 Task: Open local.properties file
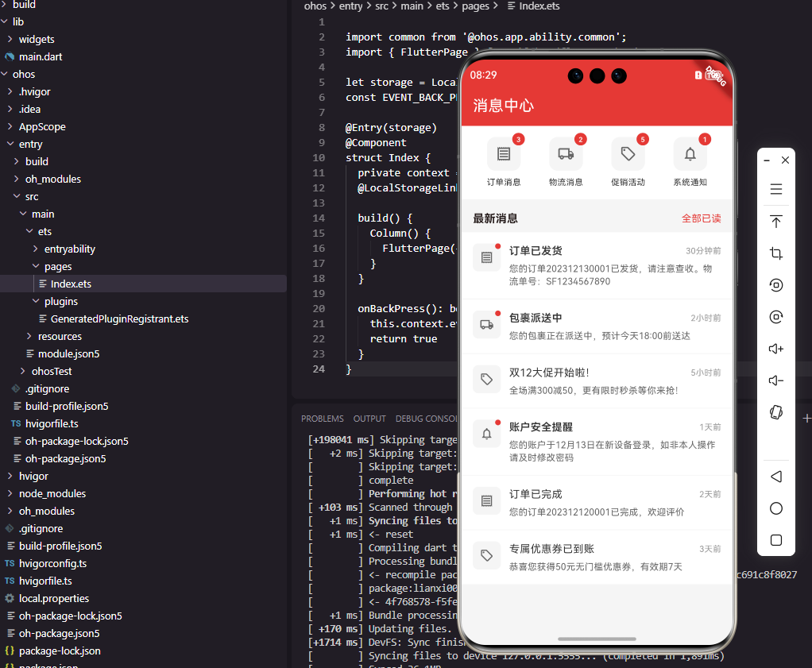tap(54, 599)
